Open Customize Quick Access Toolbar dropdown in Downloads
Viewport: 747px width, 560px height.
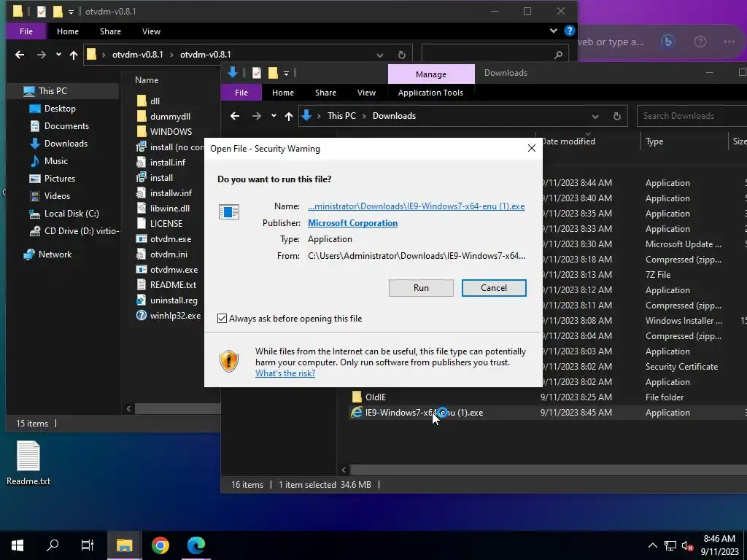point(286,74)
